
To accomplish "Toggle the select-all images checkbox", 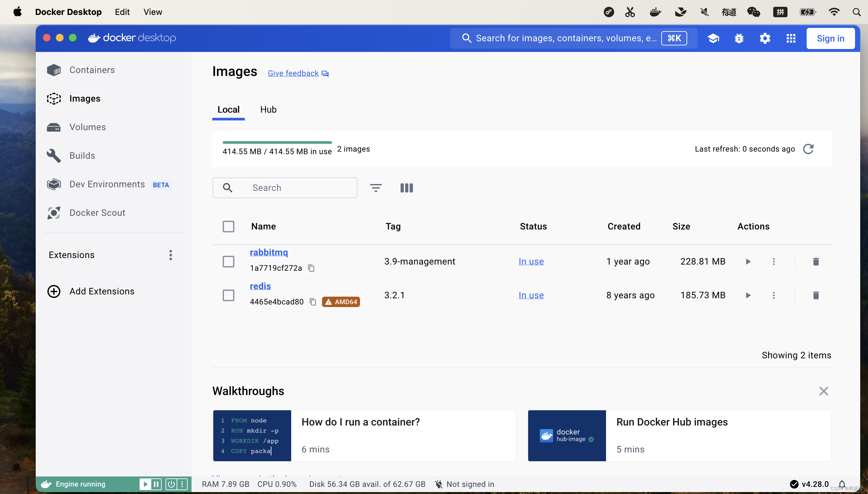I will point(228,227).
